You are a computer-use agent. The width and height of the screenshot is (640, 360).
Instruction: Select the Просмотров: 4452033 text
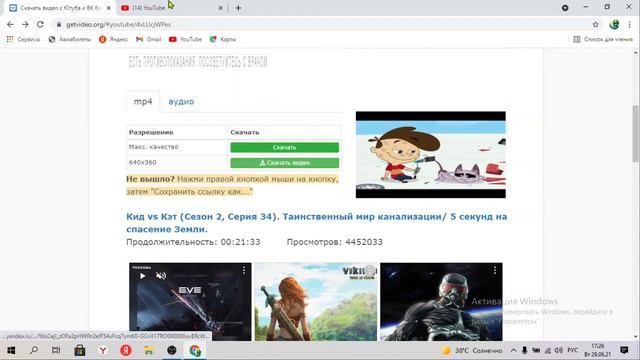tap(335, 242)
